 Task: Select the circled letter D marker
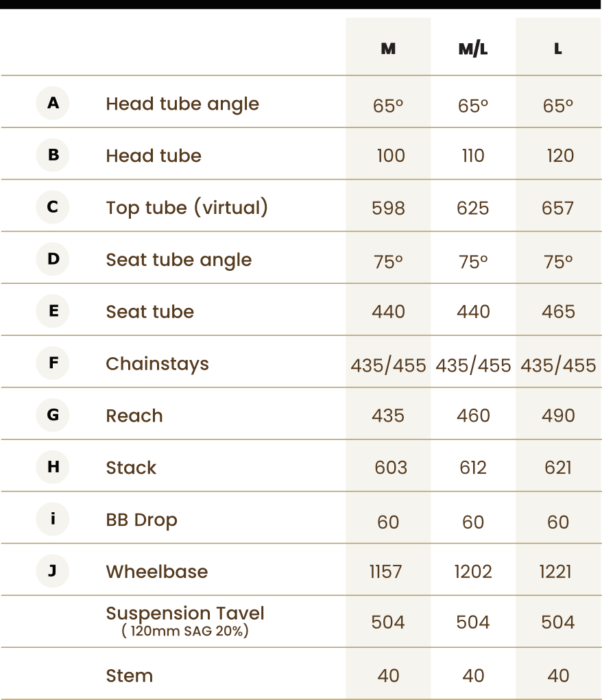pyautogui.click(x=53, y=259)
